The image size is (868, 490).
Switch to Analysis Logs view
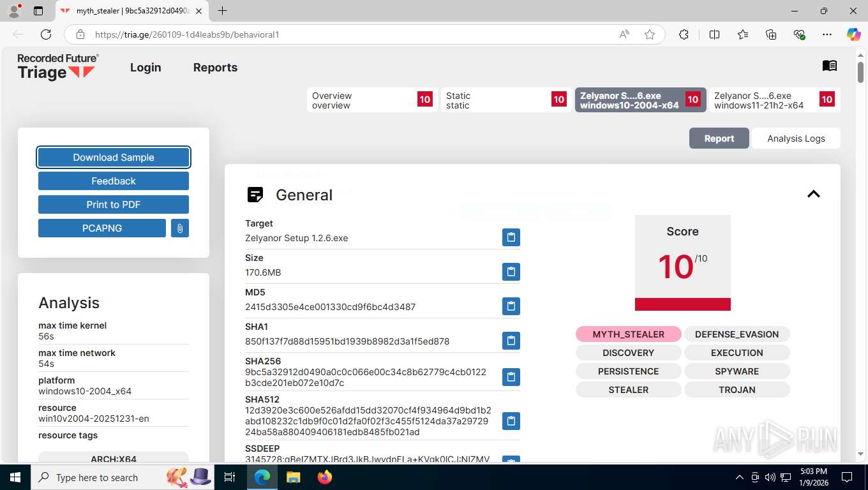(796, 138)
